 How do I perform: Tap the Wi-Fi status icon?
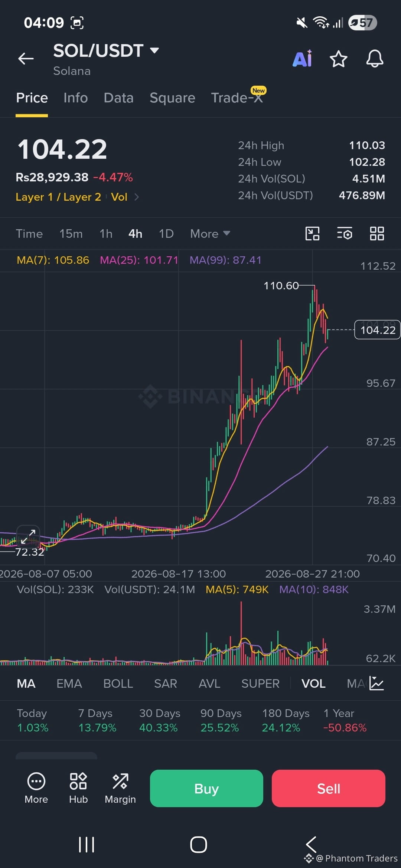click(x=321, y=23)
